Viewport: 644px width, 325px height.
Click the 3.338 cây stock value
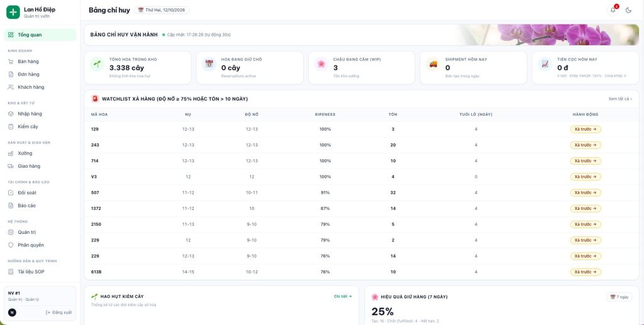(126, 68)
